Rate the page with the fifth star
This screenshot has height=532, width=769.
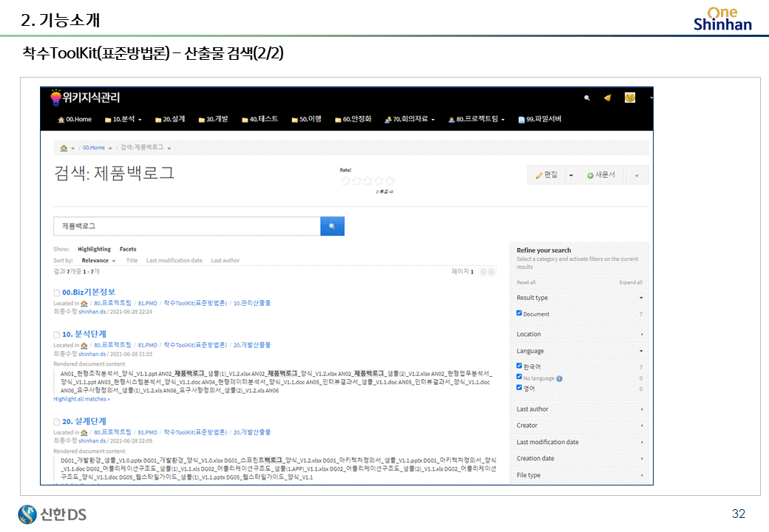(x=390, y=181)
